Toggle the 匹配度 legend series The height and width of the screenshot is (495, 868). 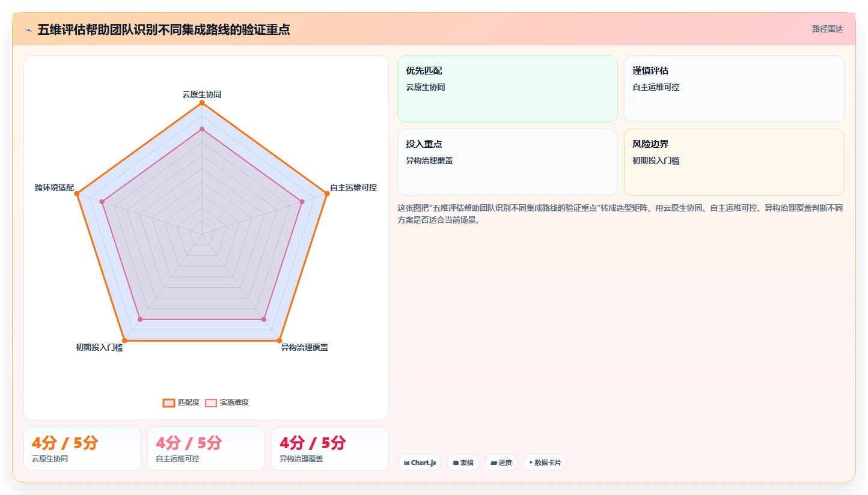(181, 402)
